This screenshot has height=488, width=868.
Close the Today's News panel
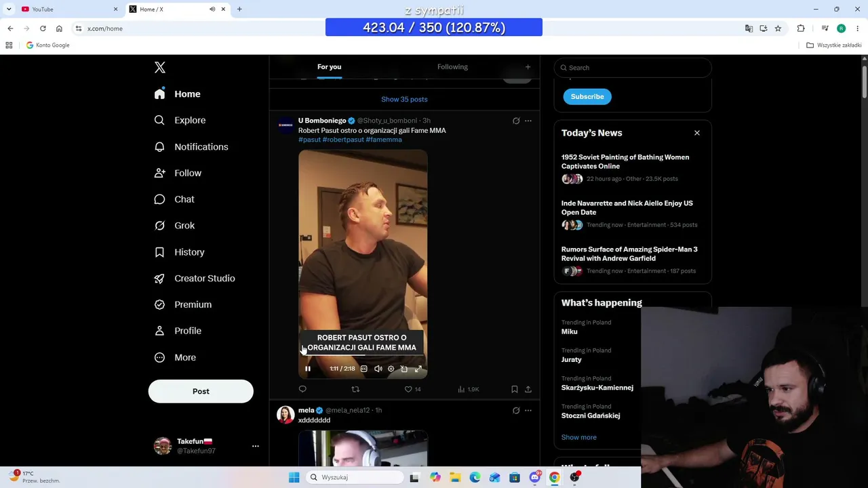(697, 133)
